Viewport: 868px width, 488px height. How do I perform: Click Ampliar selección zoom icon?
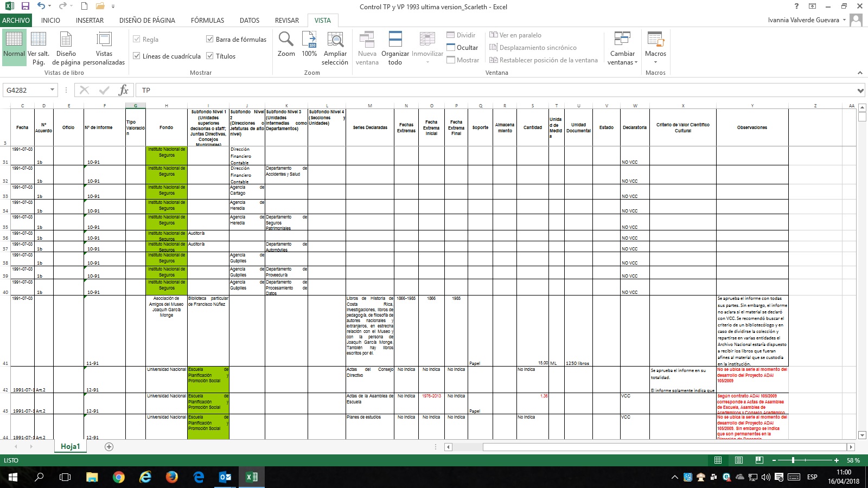point(335,48)
